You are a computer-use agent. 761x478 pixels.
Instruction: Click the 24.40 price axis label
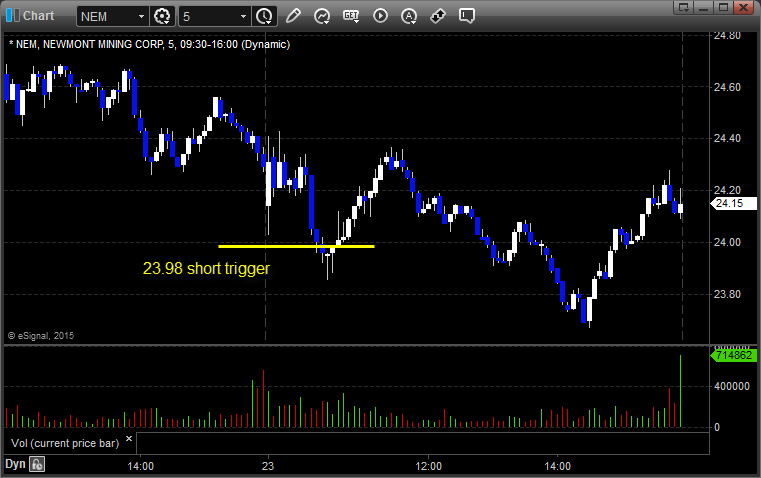point(727,139)
